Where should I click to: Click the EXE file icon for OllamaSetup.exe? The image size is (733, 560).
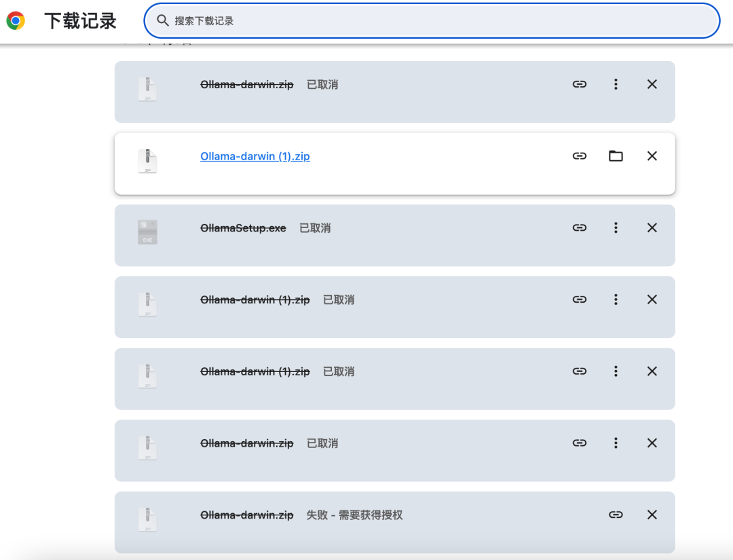(147, 232)
